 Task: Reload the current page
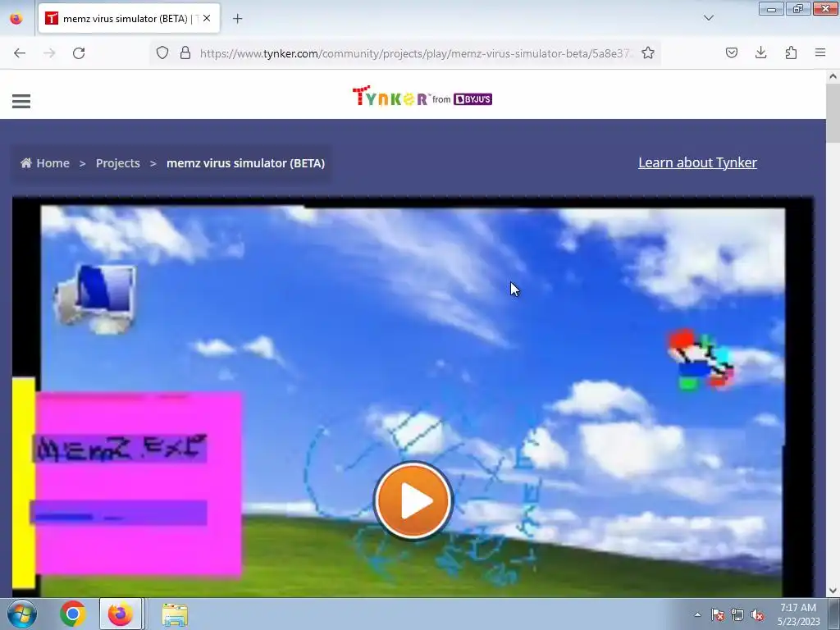pyautogui.click(x=79, y=52)
